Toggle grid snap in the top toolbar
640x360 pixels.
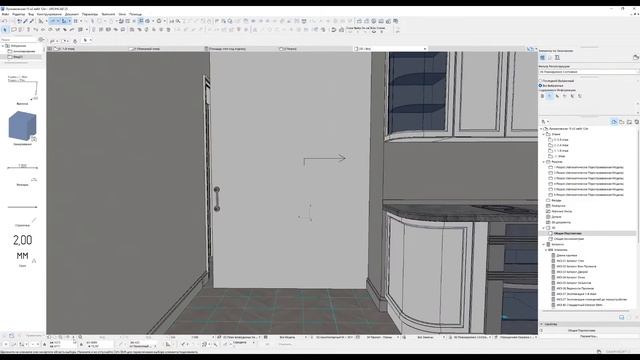tap(76, 21)
